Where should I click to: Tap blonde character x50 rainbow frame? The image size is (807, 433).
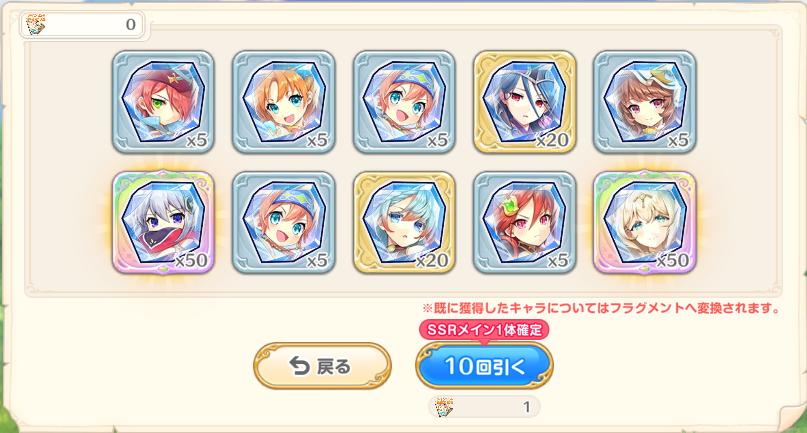644,222
